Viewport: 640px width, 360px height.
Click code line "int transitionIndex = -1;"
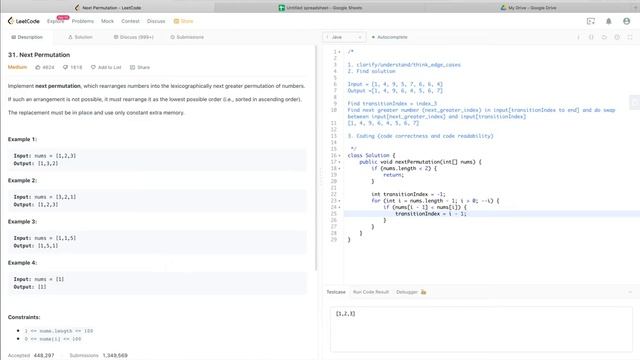tap(408, 194)
